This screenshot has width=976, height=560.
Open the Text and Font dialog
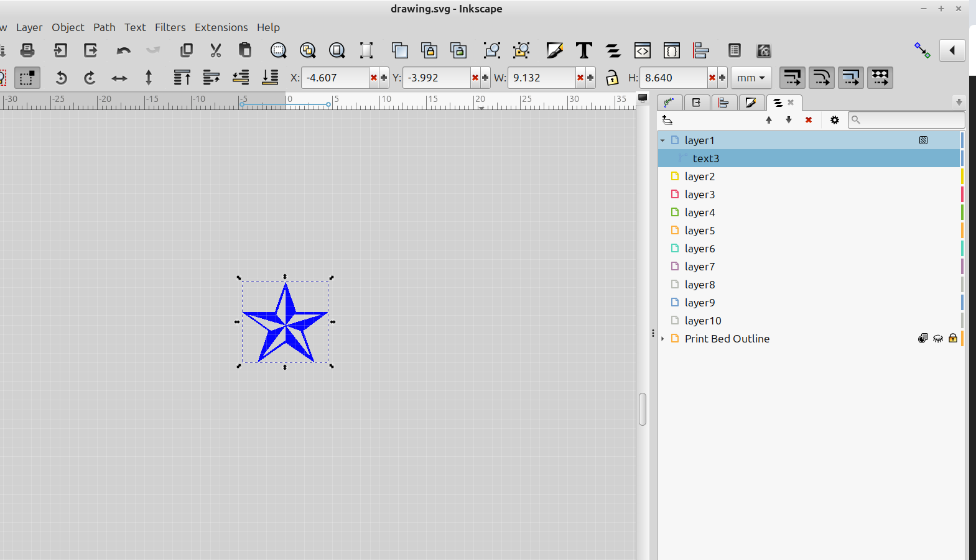[583, 50]
